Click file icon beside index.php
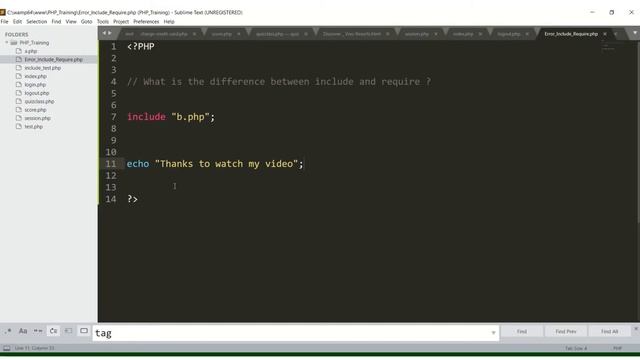The width and height of the screenshot is (640, 360). click(18, 76)
